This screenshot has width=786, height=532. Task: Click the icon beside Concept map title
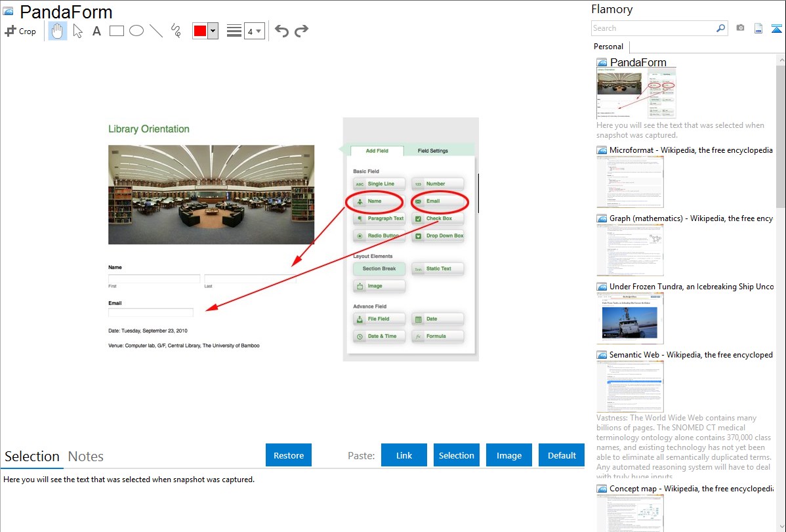(602, 489)
